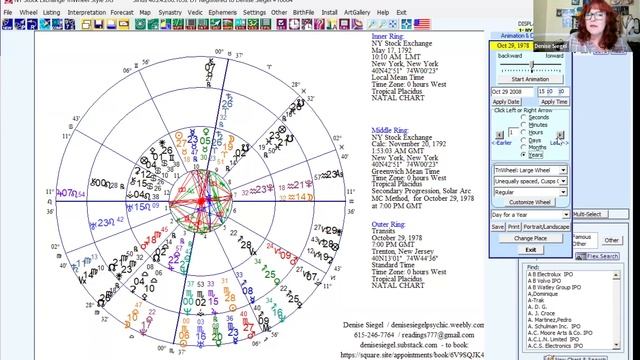Click the clock toolbar icon
This screenshot has width=640, height=360.
point(294,24)
